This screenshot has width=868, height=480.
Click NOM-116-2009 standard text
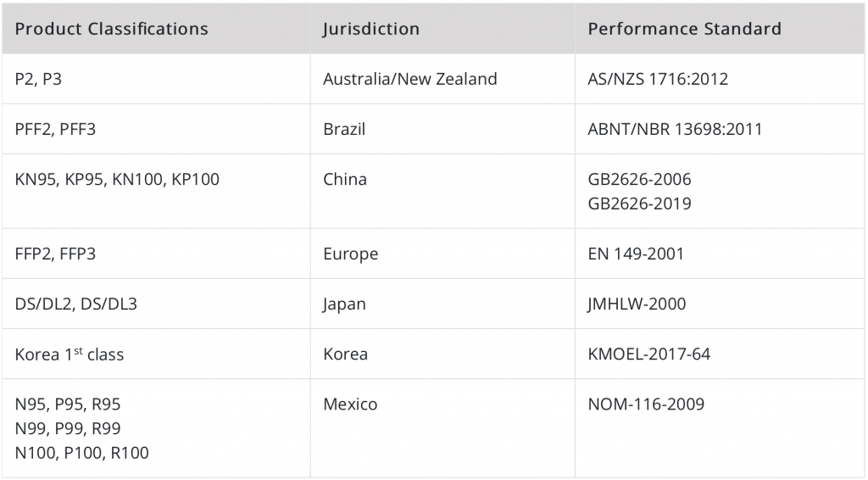pyautogui.click(x=646, y=404)
